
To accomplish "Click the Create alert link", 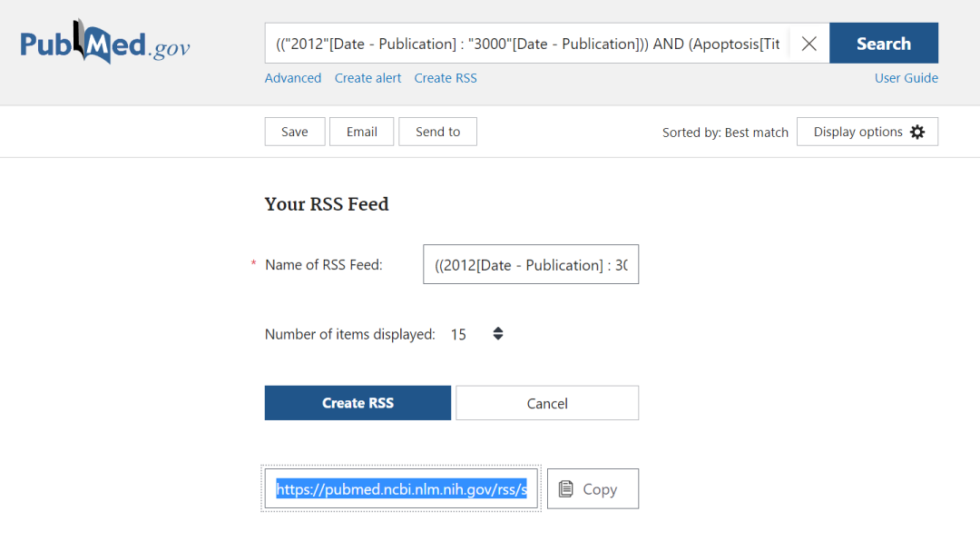I will (x=367, y=78).
